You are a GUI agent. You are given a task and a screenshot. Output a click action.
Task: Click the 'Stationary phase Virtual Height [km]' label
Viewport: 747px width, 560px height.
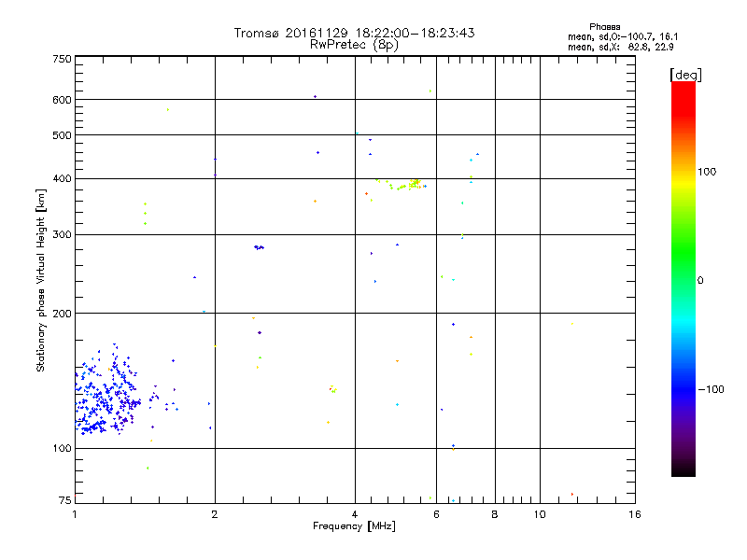(x=41, y=280)
